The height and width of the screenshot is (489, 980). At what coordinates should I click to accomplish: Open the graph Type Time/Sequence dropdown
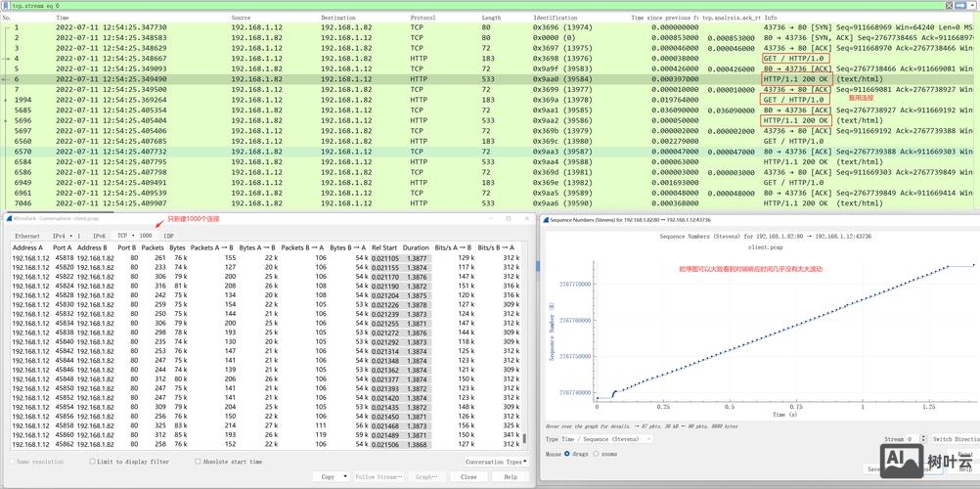647,439
